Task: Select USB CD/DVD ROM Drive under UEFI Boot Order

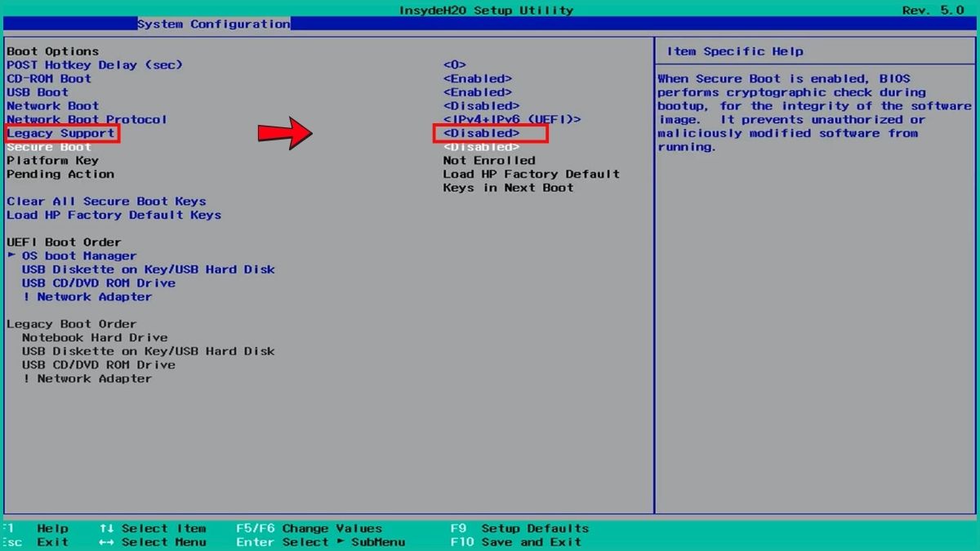Action: pyautogui.click(x=99, y=282)
